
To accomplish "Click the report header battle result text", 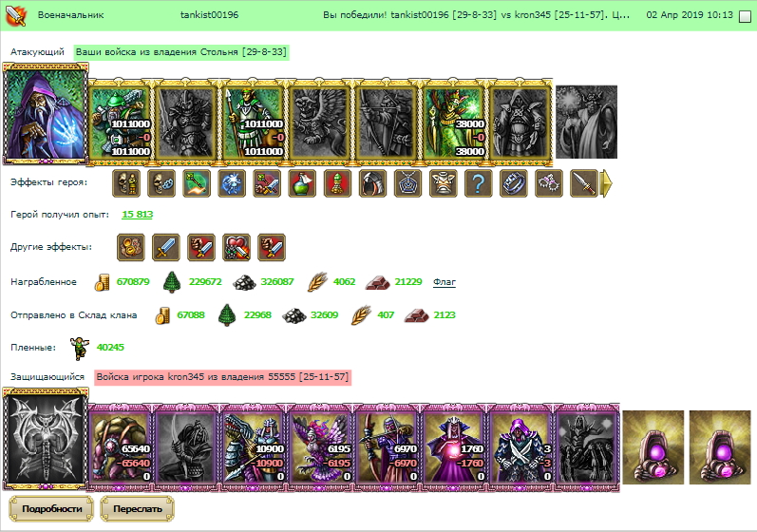I will 476,15.
